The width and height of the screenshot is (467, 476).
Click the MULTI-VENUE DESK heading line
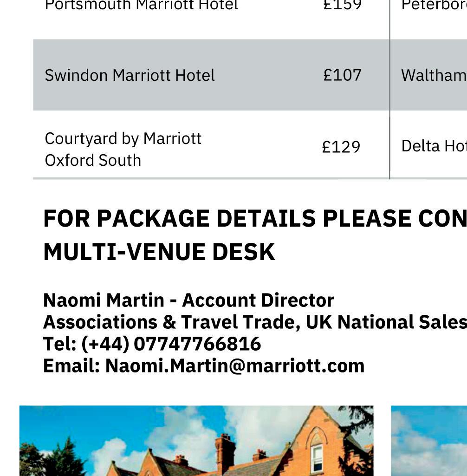[159, 252]
